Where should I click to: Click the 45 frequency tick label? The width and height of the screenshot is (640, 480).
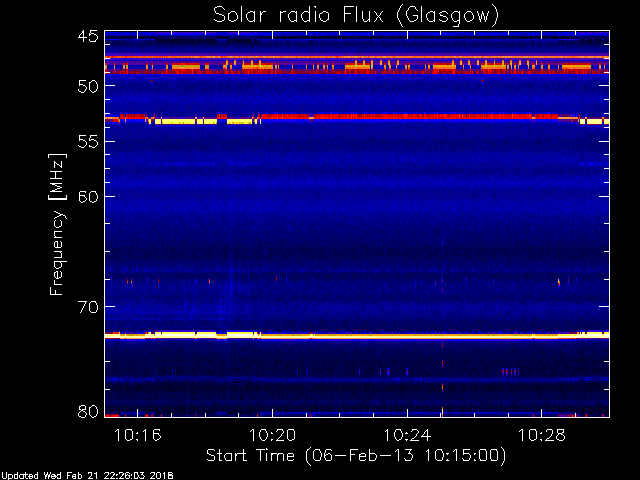click(88, 37)
